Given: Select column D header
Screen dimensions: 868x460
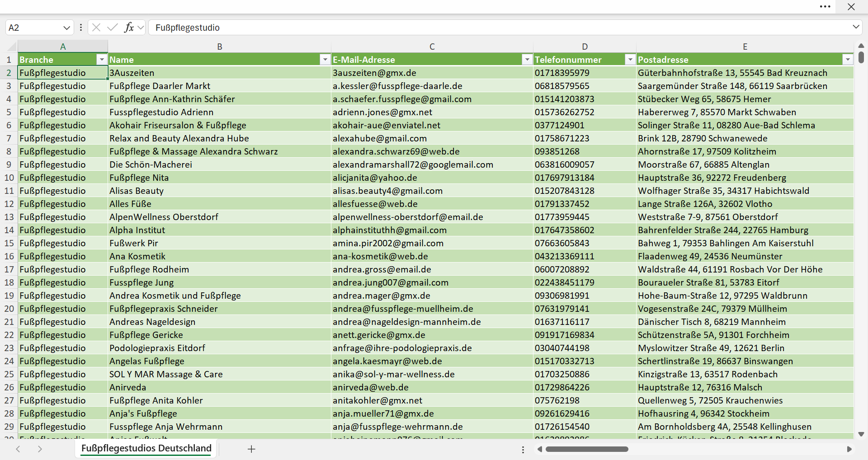Looking at the screenshot, I should pos(585,47).
